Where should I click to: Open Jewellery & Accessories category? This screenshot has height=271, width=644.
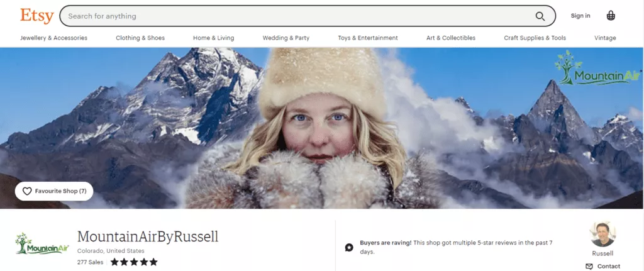(x=53, y=38)
